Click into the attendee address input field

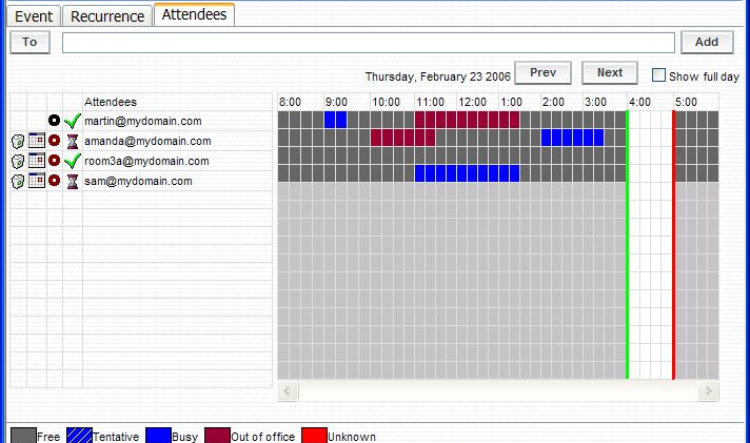(368, 43)
